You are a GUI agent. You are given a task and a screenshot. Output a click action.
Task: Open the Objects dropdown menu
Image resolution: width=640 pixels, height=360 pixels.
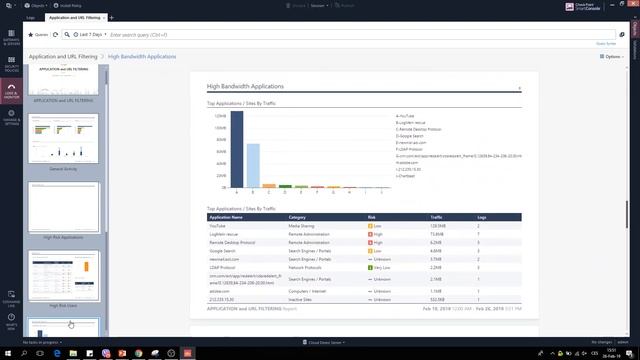point(36,6)
